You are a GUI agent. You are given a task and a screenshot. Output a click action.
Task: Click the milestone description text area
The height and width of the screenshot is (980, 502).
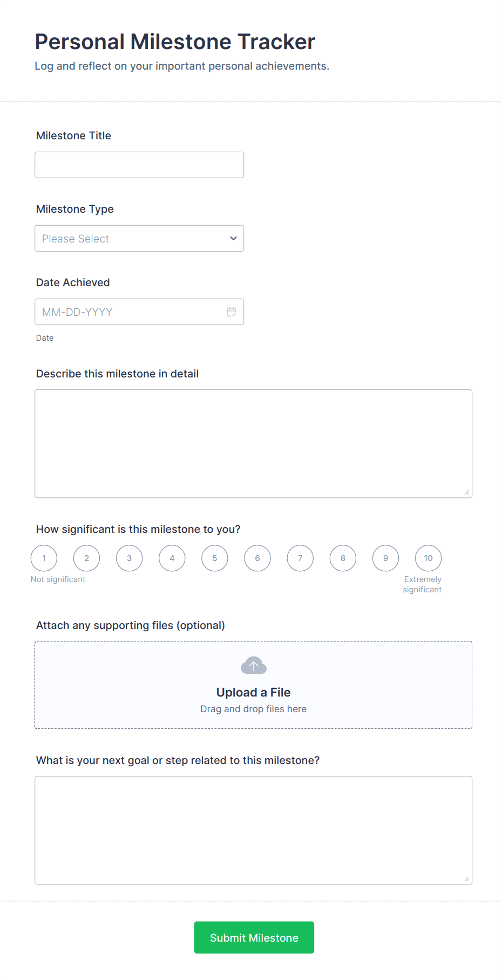pos(253,443)
